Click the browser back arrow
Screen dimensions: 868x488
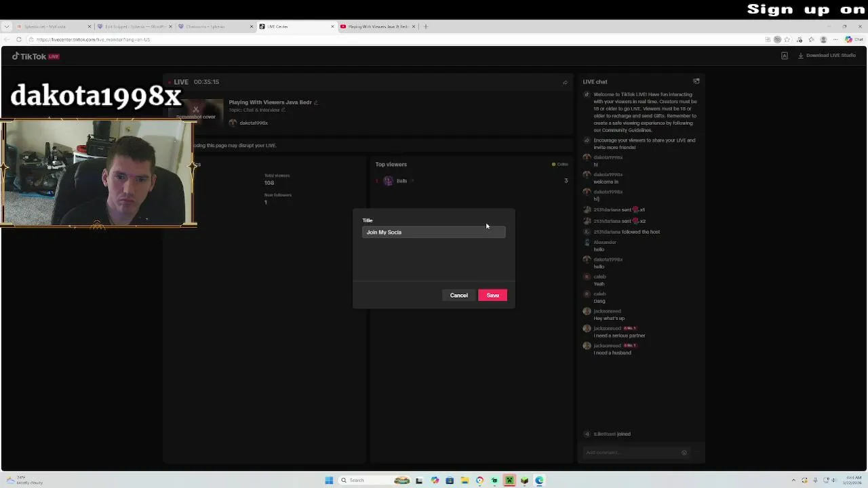tap(7, 39)
